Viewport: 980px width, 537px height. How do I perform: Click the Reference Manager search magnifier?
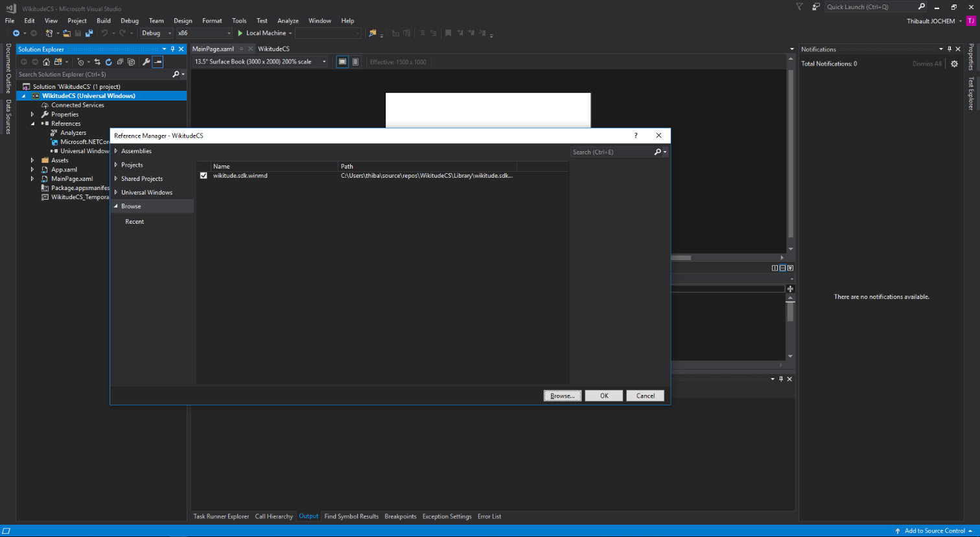point(657,152)
